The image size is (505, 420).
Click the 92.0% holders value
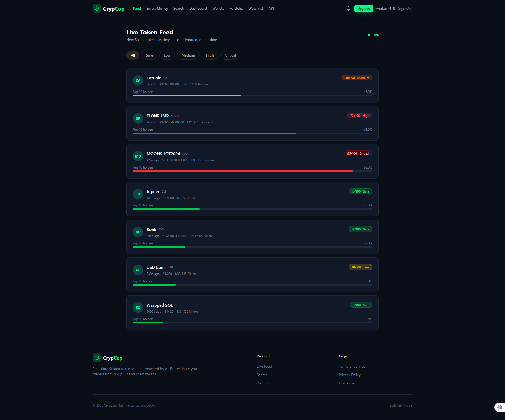click(368, 168)
